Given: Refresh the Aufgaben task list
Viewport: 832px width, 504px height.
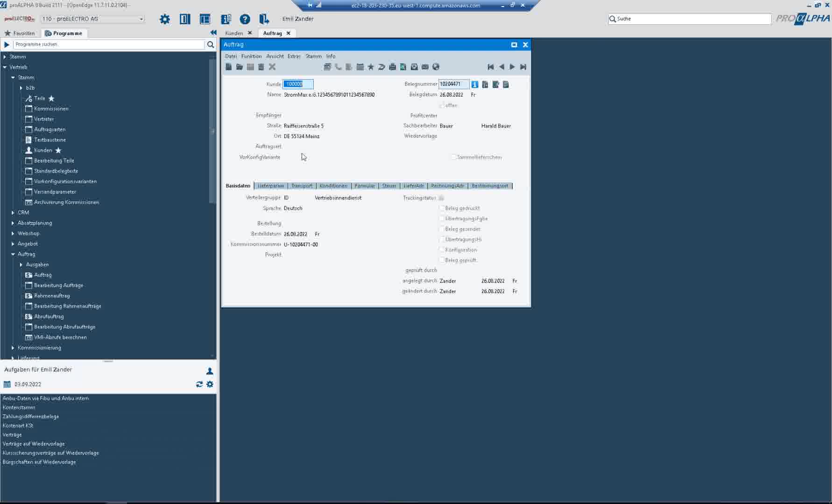Looking at the screenshot, I should [x=199, y=384].
